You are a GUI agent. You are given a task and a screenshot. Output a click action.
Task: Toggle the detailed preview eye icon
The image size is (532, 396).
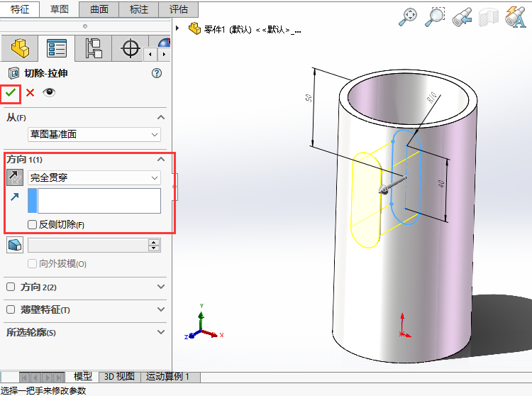pyautogui.click(x=49, y=92)
